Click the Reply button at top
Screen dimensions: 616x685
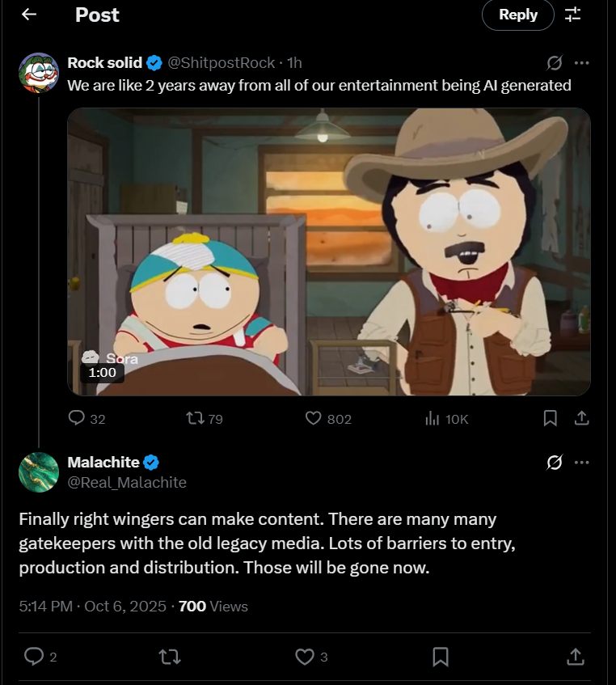[x=518, y=15]
